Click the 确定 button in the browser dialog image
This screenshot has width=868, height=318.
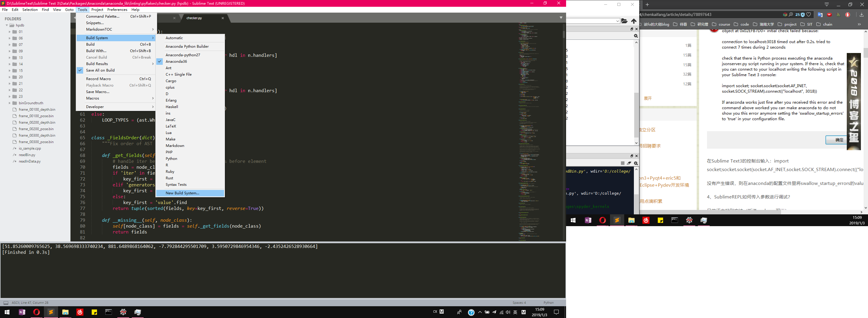click(x=836, y=140)
